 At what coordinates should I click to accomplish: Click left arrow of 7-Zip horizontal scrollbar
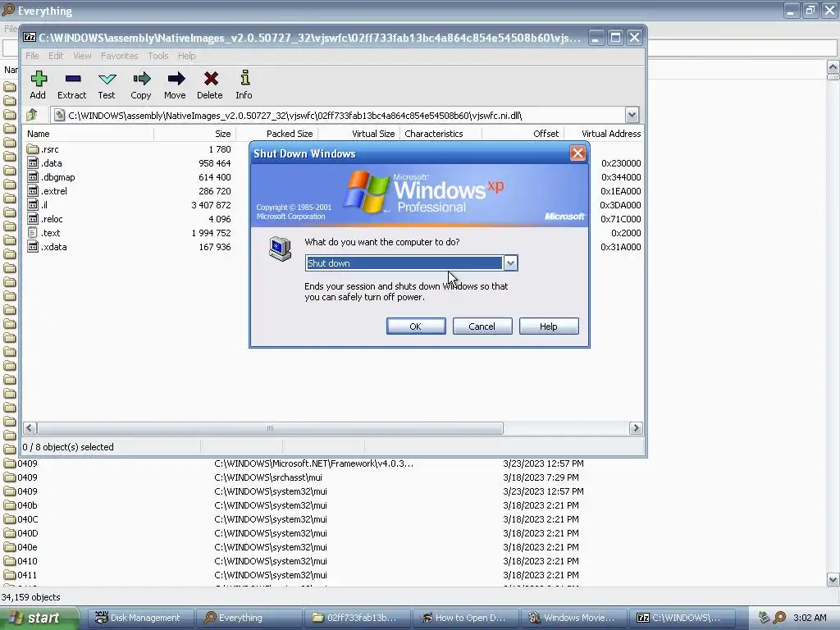tap(30, 428)
